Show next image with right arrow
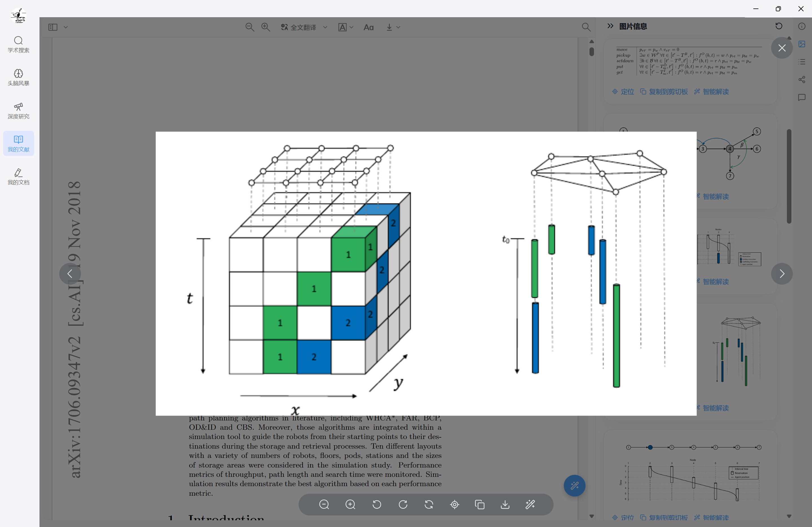 [782, 274]
